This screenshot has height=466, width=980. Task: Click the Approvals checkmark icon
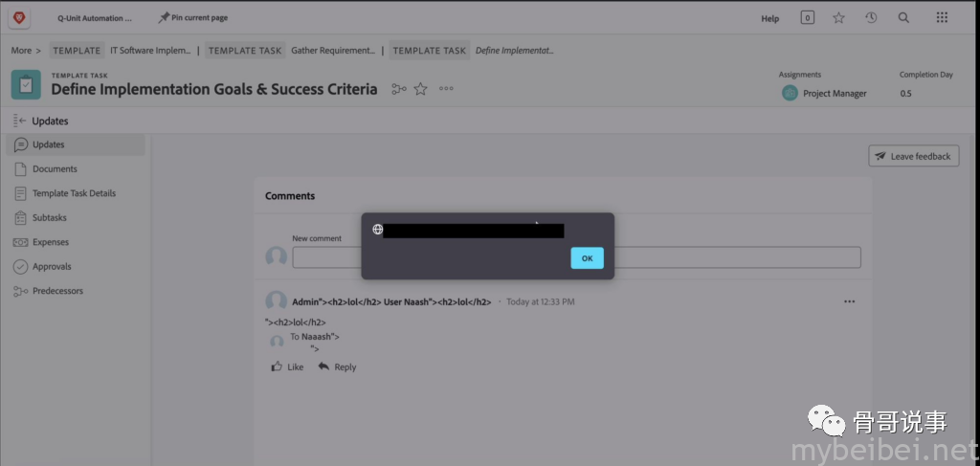point(21,266)
